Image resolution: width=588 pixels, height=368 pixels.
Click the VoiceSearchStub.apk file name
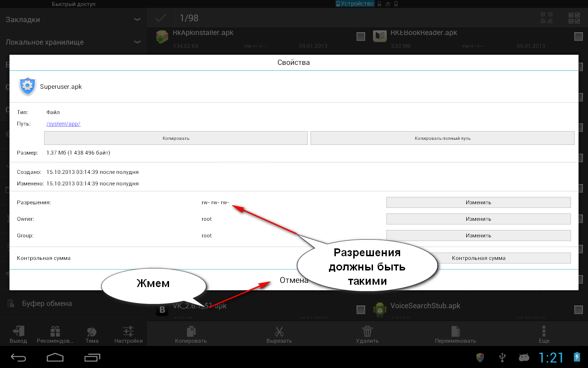pos(425,306)
